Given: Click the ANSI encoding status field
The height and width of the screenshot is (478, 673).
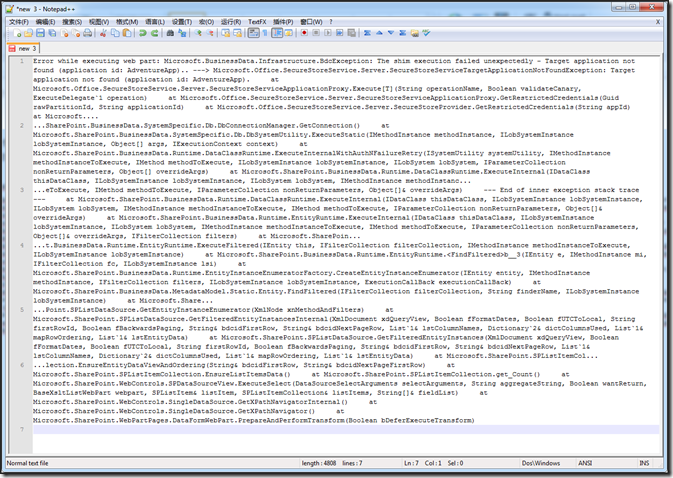Looking at the screenshot, I should pyautogui.click(x=585, y=463).
